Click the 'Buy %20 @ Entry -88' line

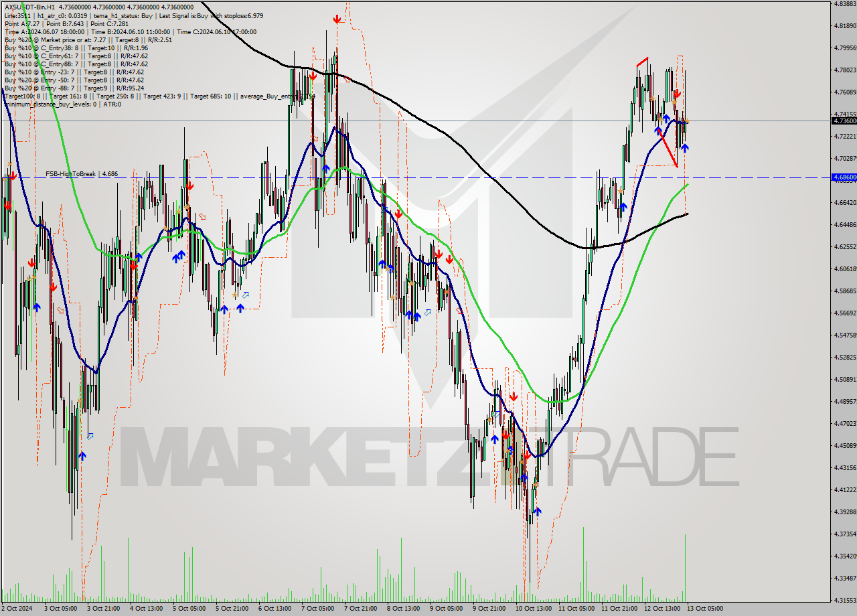[x=74, y=88]
